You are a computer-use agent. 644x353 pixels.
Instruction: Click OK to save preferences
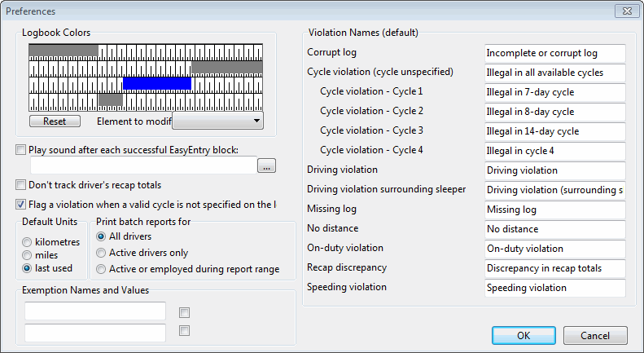tap(524, 335)
